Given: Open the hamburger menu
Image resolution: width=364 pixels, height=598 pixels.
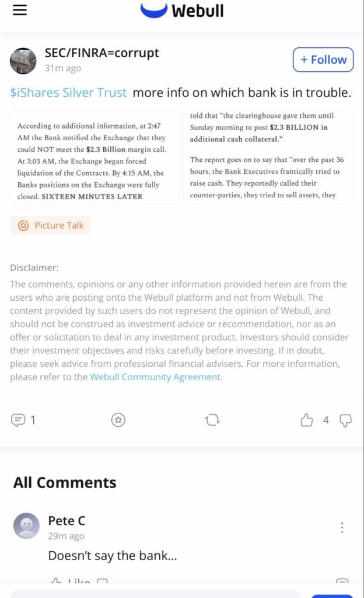Looking at the screenshot, I should [x=20, y=10].
